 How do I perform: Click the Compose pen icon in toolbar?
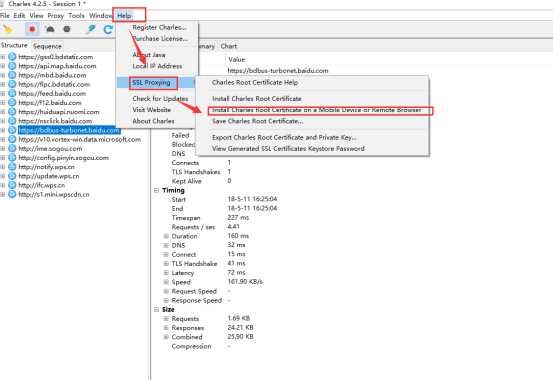coord(91,29)
